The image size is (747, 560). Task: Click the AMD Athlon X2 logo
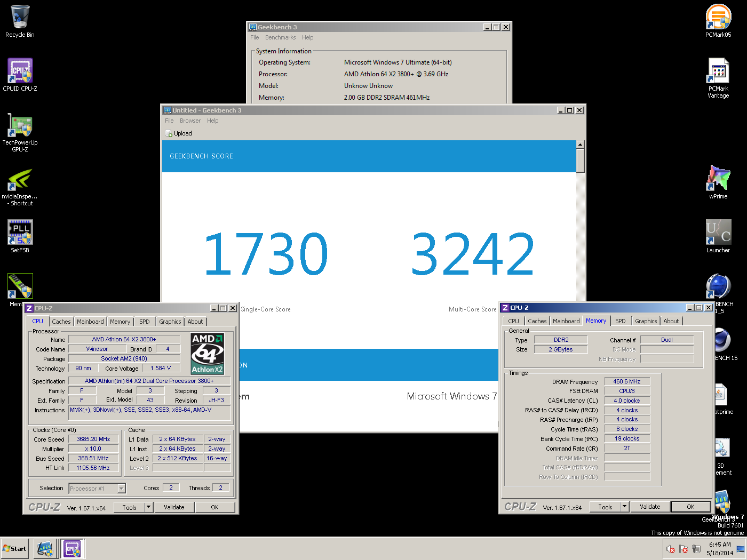click(208, 354)
